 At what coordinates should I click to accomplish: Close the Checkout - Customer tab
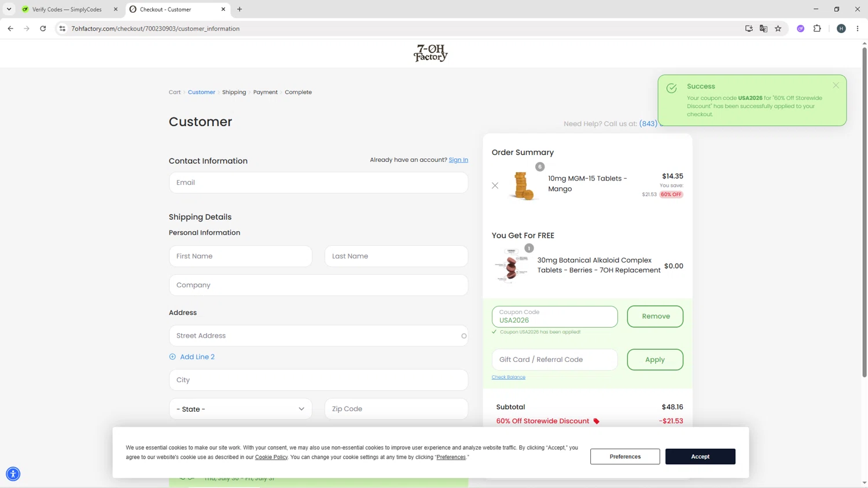tap(223, 9)
